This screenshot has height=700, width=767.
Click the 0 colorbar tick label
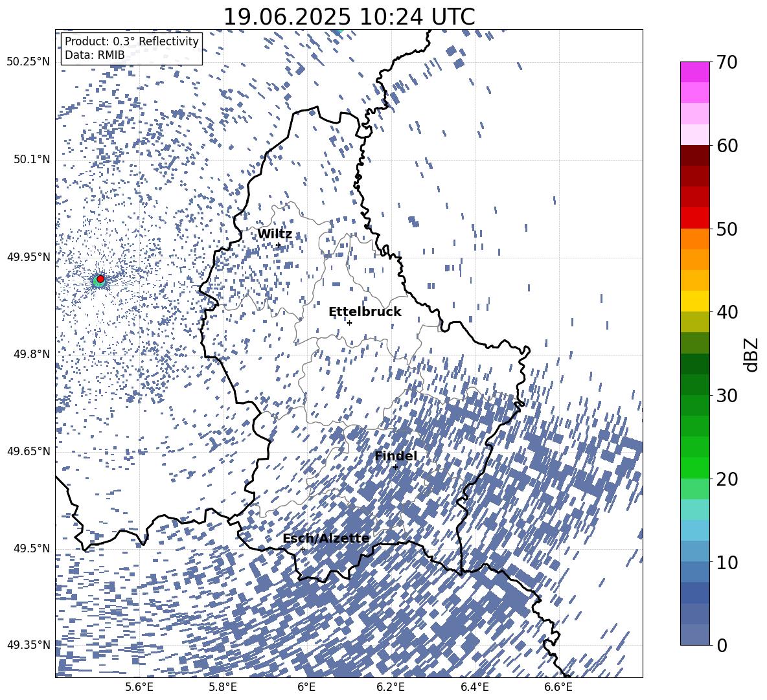722,645
